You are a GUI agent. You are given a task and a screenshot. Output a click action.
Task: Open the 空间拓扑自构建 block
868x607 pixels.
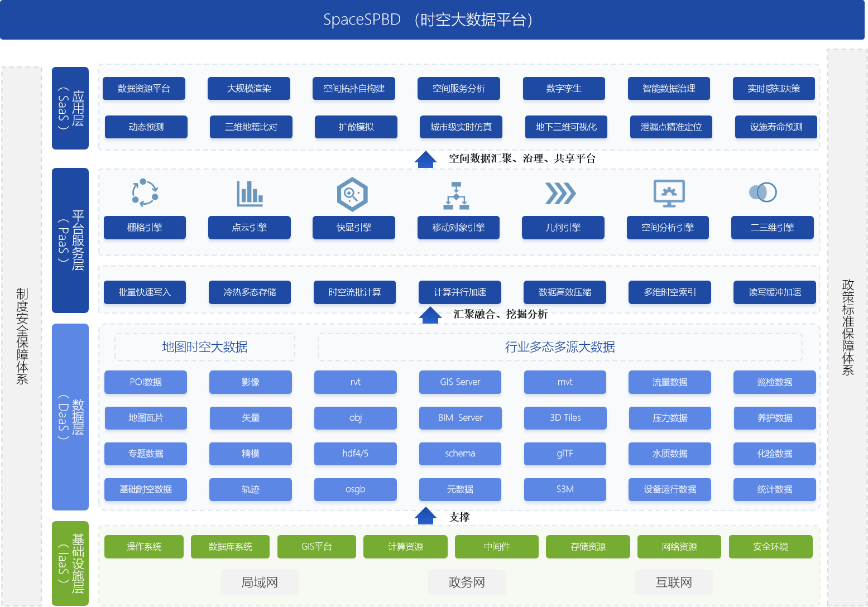pyautogui.click(x=354, y=88)
